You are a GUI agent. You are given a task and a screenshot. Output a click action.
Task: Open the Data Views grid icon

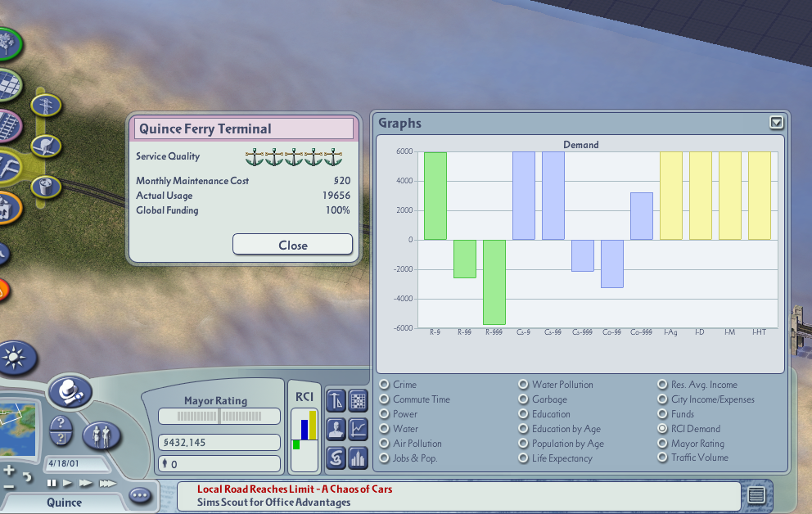(x=358, y=400)
